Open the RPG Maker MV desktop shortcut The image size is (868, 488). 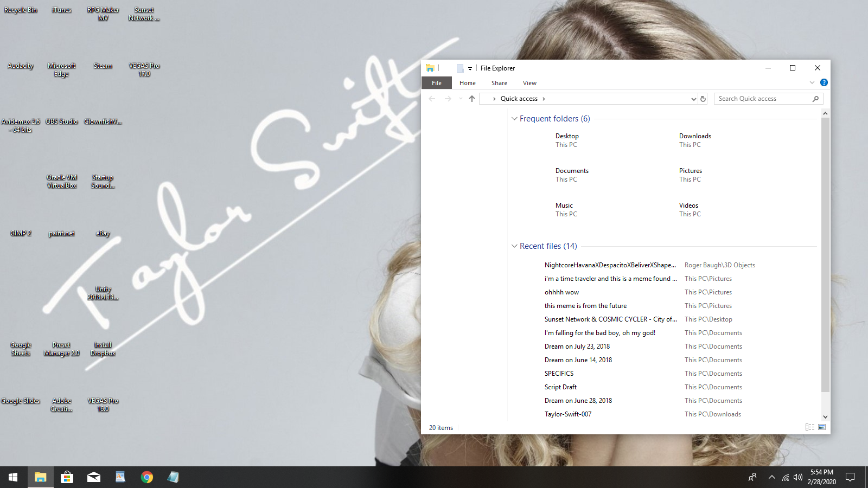point(103,14)
